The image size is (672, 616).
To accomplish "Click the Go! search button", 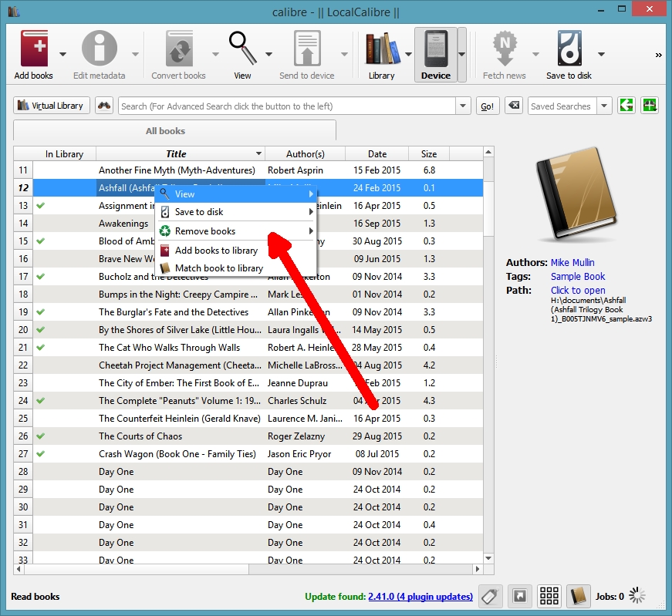I will point(487,106).
